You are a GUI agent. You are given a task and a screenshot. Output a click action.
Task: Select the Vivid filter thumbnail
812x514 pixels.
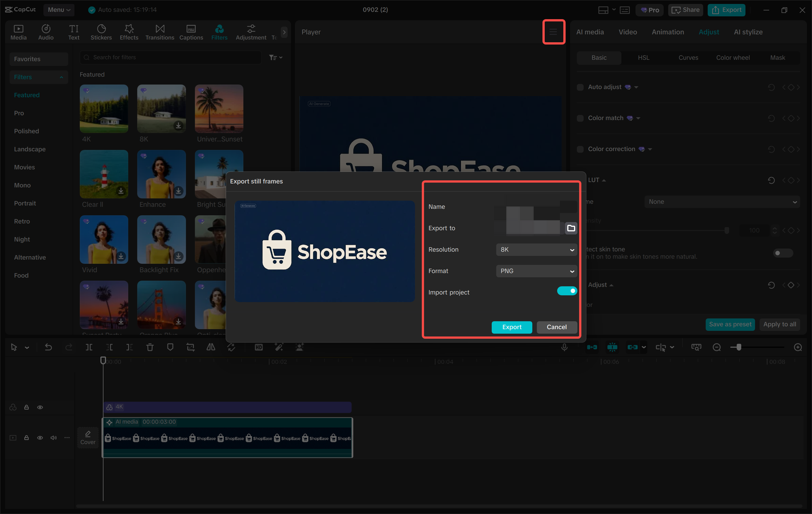click(x=103, y=240)
